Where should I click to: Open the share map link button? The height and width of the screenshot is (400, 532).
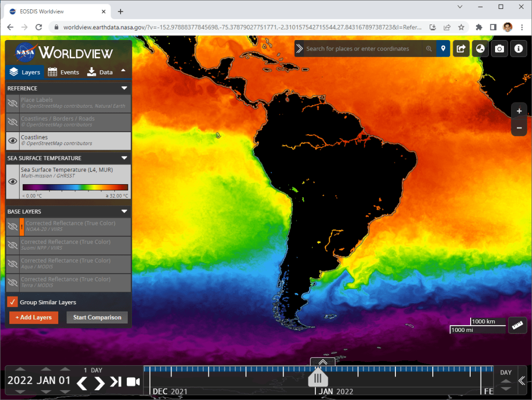click(x=461, y=48)
